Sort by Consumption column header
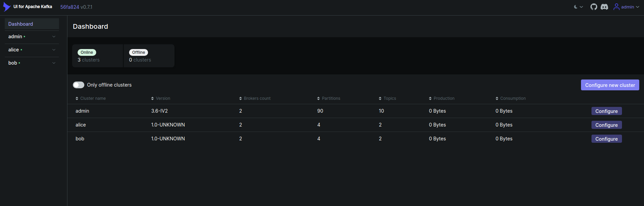Image resolution: width=644 pixels, height=206 pixels. pos(513,98)
